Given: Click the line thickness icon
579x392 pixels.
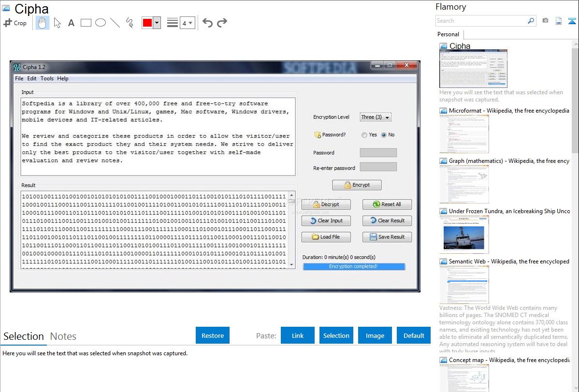Looking at the screenshot, I should (x=173, y=23).
